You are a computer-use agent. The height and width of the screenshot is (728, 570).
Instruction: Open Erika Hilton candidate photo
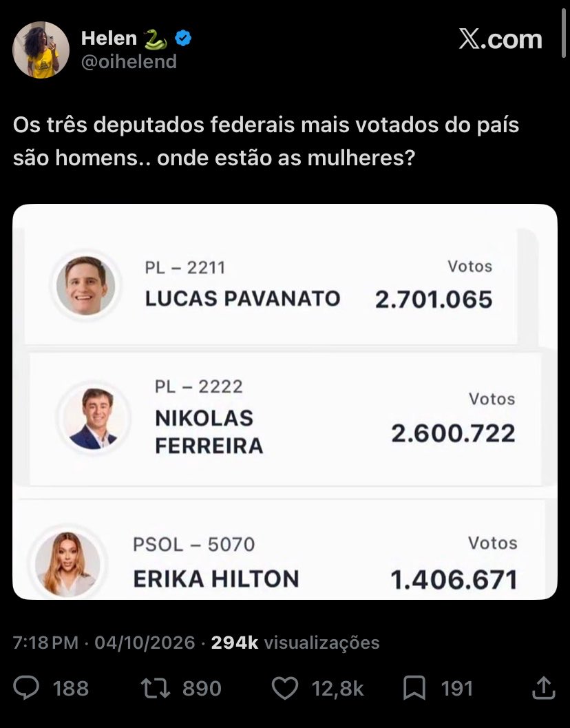pos(67,563)
